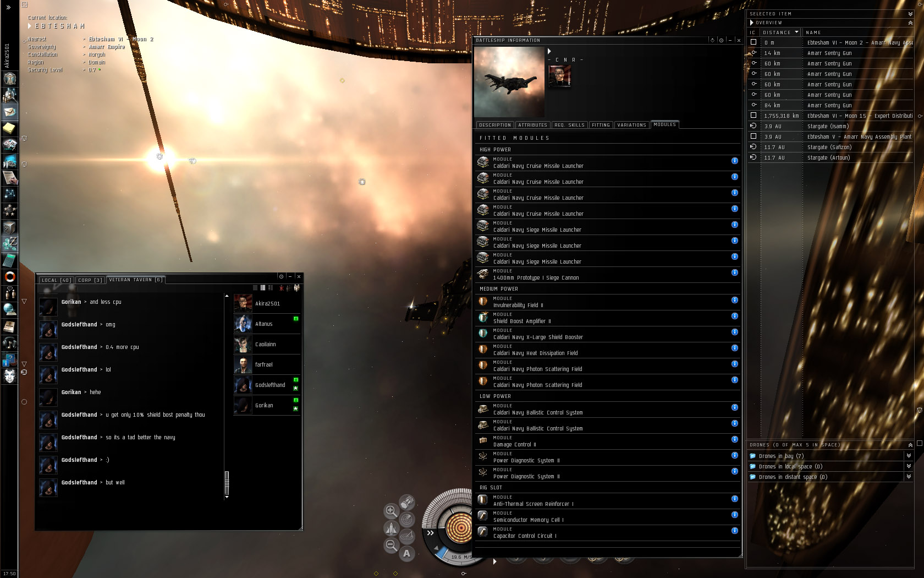The height and width of the screenshot is (578, 924).
Task: Show info for Shield Boost Amplifier II
Action: [x=734, y=316]
